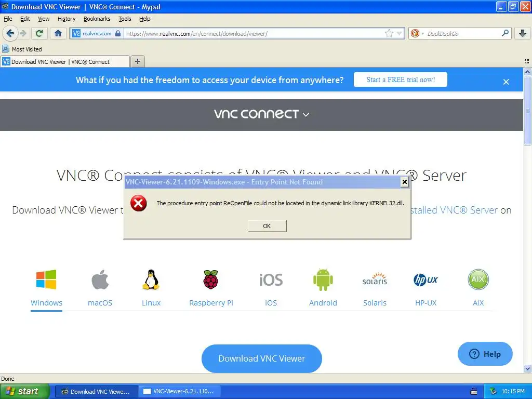Select the Windows platform icon
Image resolution: width=532 pixels, height=399 pixels.
coord(46,280)
